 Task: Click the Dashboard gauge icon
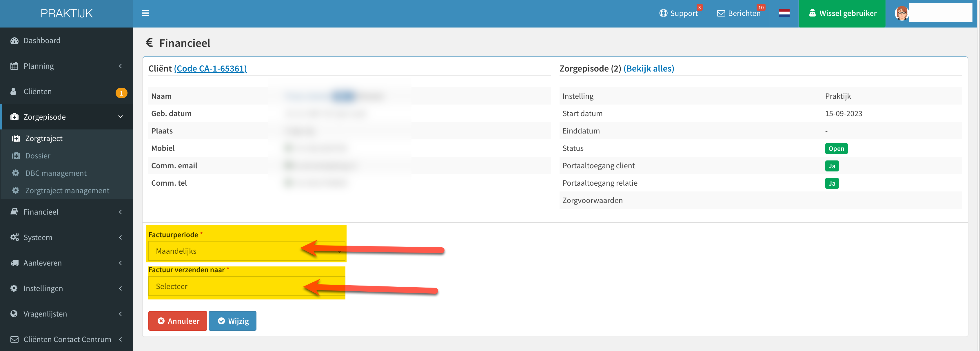[14, 41]
